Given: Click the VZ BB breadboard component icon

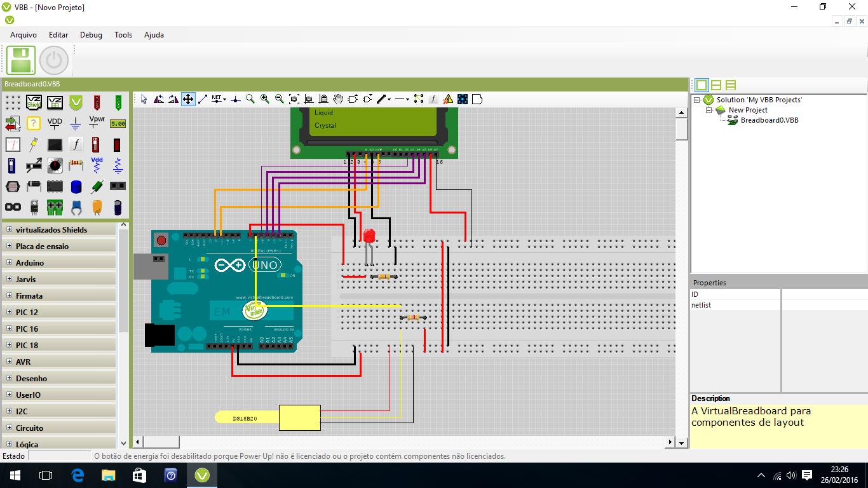Looking at the screenshot, I should click(x=55, y=102).
